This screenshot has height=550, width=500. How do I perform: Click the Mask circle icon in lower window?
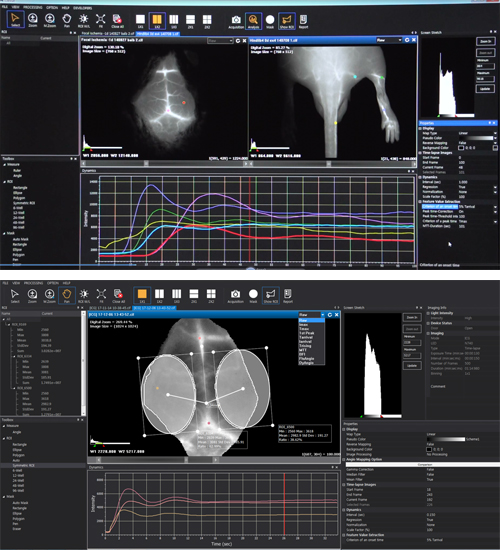pos(253,296)
